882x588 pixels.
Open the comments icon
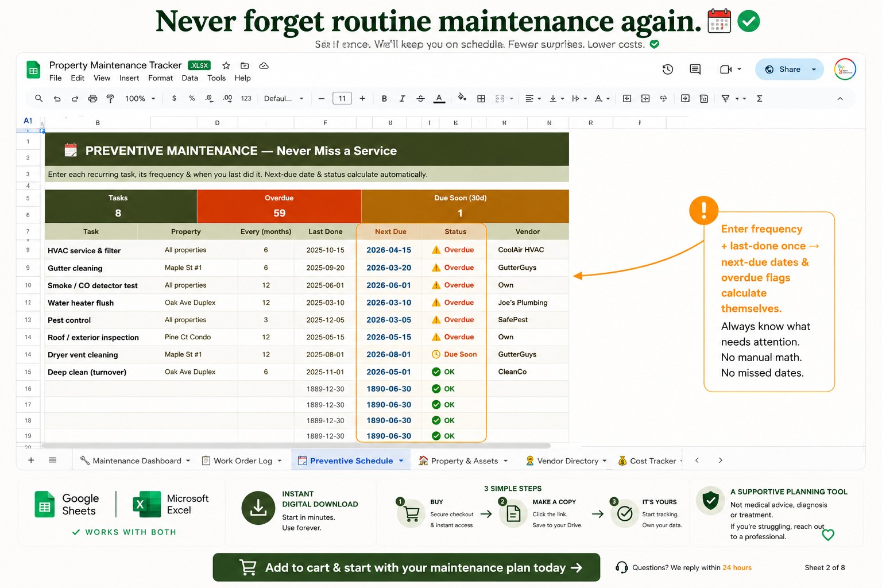695,69
